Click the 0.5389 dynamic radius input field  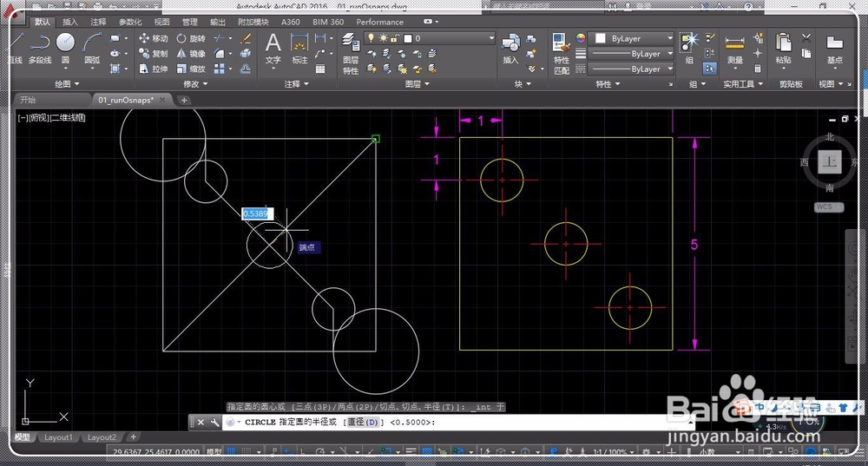[x=257, y=213]
